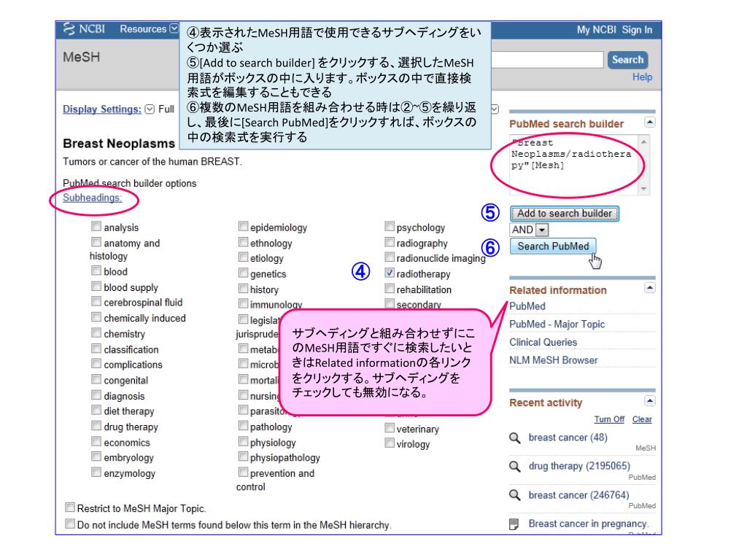Viewport: 747px width, 560px height.
Task: Check the ethnology subheading
Action: click(x=244, y=242)
